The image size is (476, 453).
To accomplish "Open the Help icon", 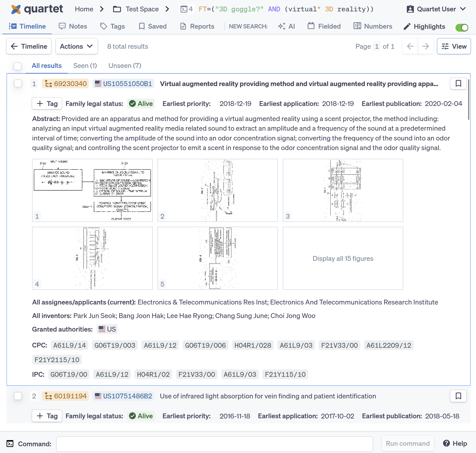I will pyautogui.click(x=446, y=443).
